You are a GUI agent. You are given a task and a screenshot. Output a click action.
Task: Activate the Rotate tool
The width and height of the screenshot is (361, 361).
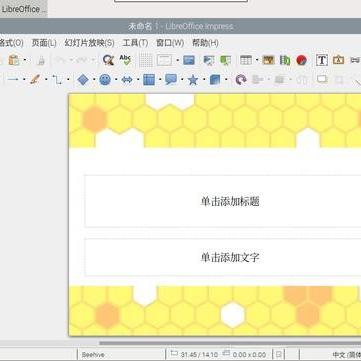(x=240, y=80)
